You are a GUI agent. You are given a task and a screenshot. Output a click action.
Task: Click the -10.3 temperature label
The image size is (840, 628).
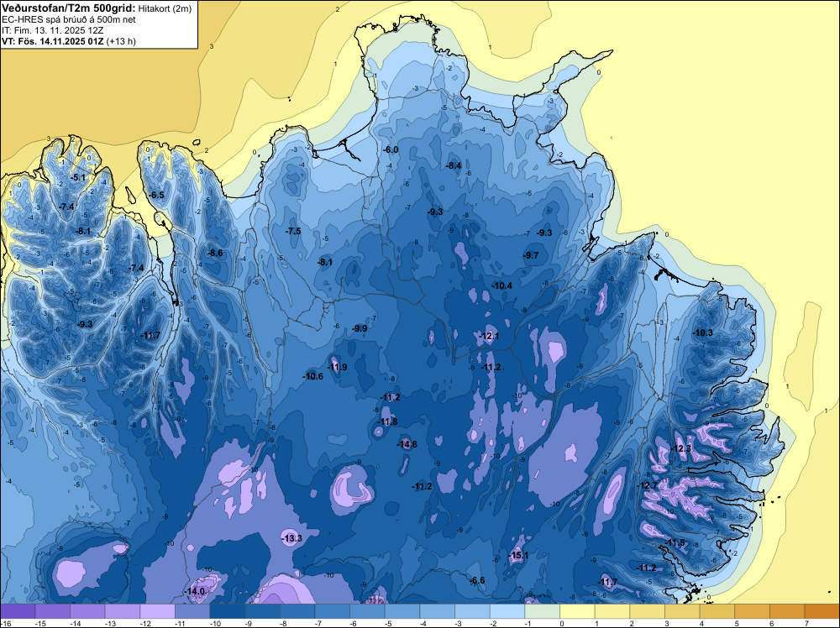point(703,333)
